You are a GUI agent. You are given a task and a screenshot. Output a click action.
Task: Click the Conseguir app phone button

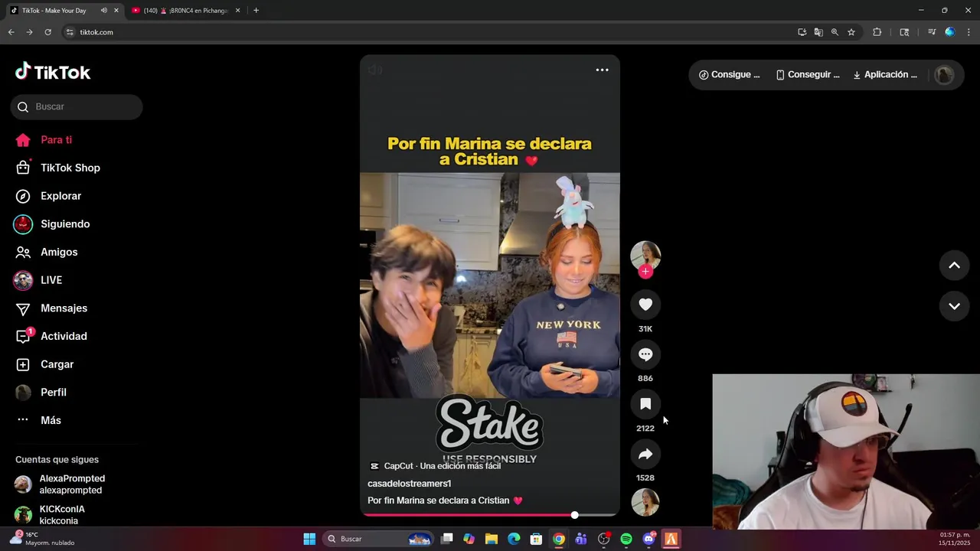[x=808, y=75]
